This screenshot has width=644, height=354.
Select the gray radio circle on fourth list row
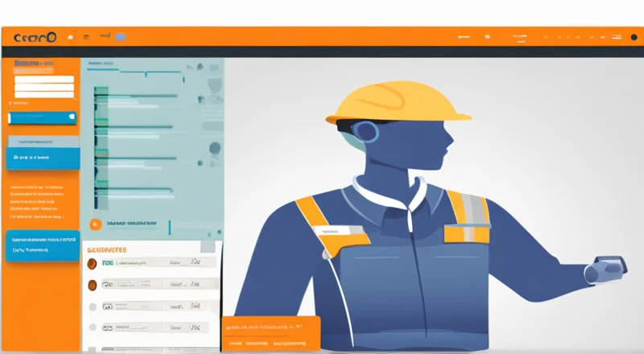pyautogui.click(x=91, y=328)
